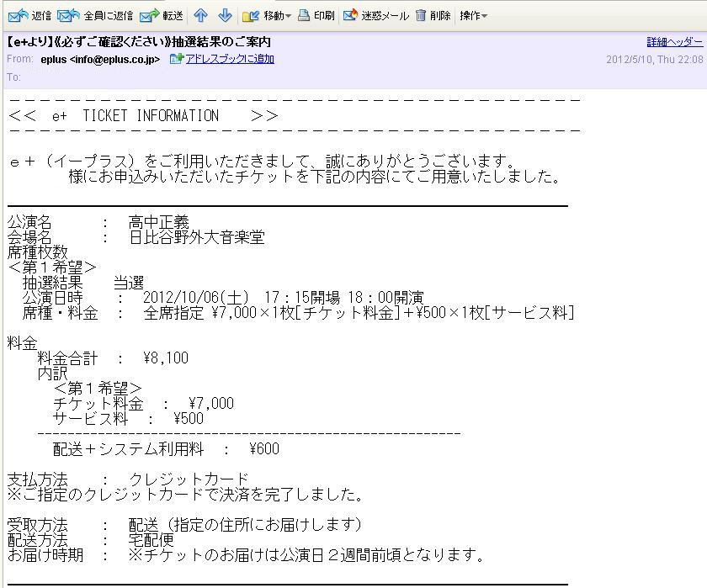Click the アドレスブックに追加 link
The image size is (707, 588).
click(230, 59)
